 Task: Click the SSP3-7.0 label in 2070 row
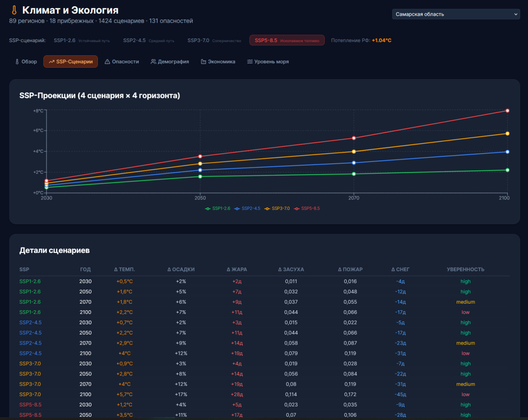(30, 384)
